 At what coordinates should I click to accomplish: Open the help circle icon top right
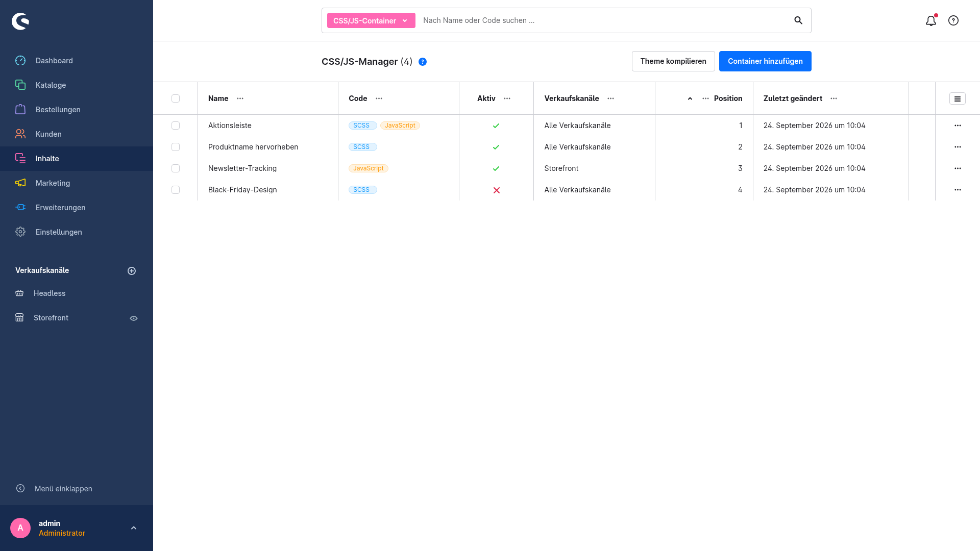click(x=953, y=20)
